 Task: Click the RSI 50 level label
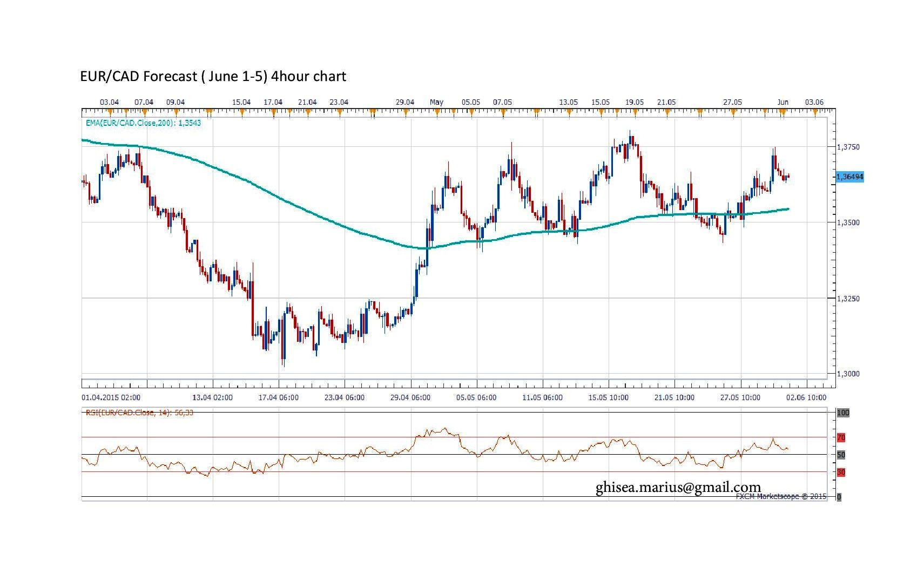click(x=841, y=455)
